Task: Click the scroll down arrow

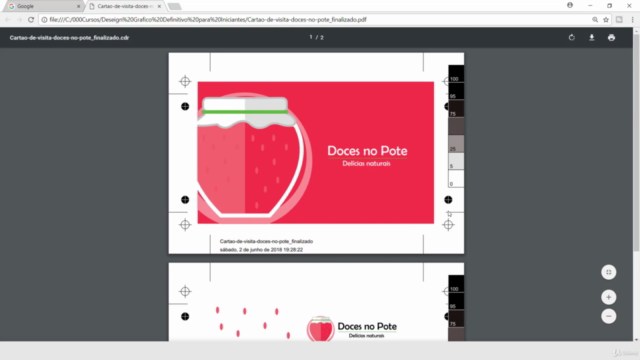Action: [x=636, y=339]
